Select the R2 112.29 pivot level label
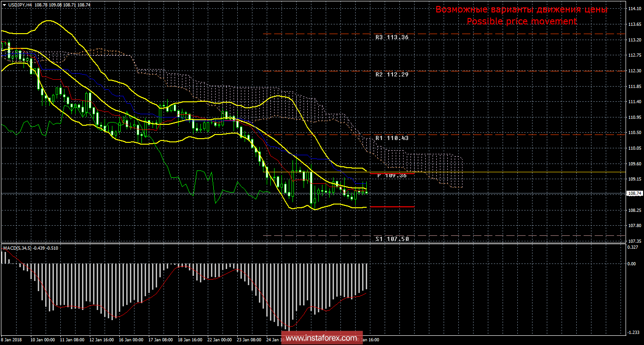This screenshot has height=345, width=644. 392,74
